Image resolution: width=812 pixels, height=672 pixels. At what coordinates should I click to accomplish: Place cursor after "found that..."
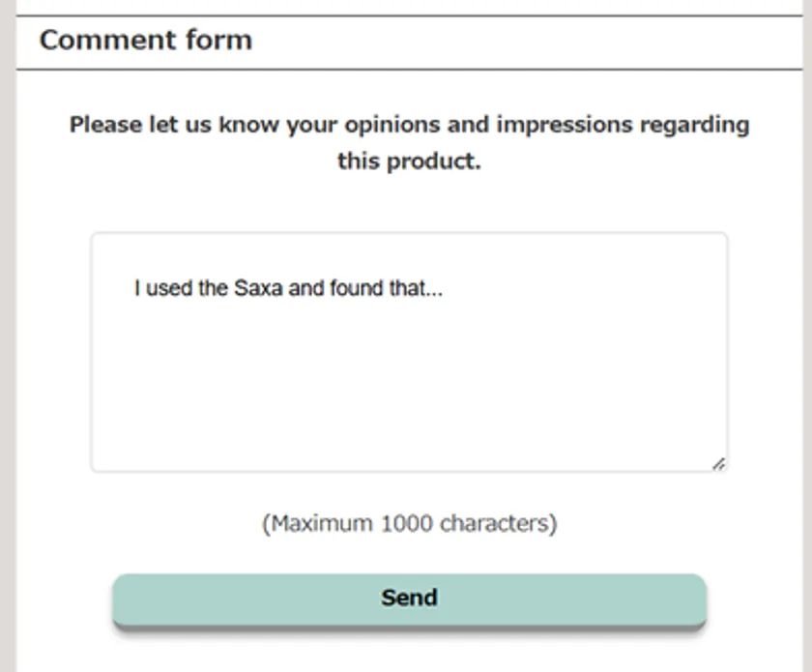(x=444, y=288)
